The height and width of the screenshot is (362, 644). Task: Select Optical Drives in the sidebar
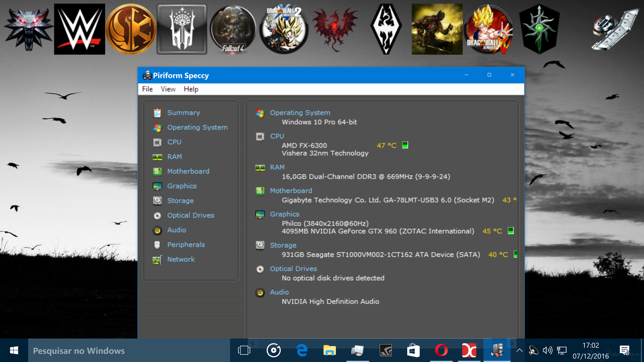click(x=191, y=215)
